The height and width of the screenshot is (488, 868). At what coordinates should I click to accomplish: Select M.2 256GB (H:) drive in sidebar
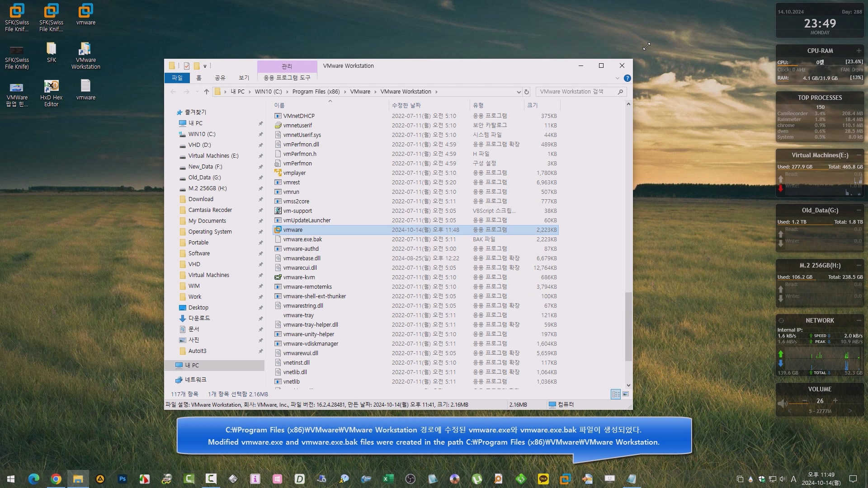coord(208,188)
